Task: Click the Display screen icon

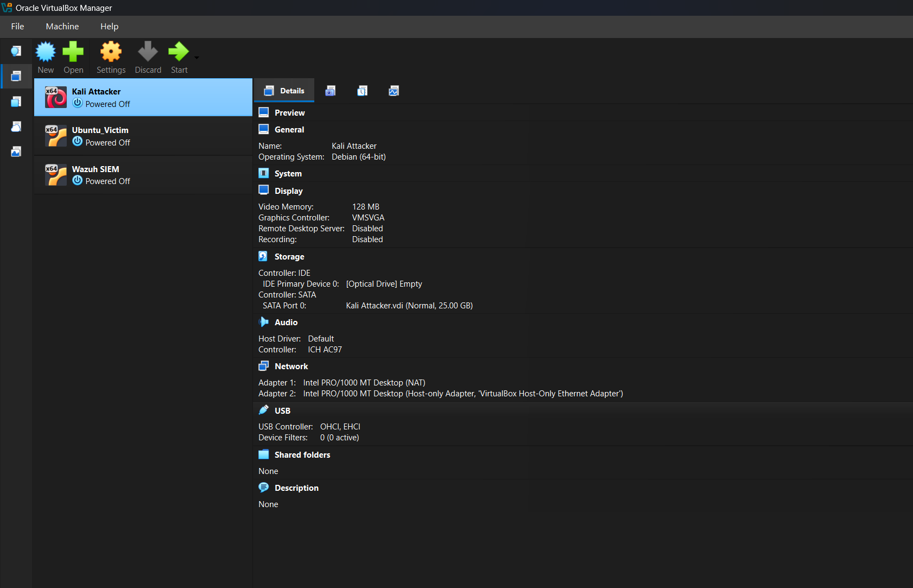Action: [x=264, y=190]
